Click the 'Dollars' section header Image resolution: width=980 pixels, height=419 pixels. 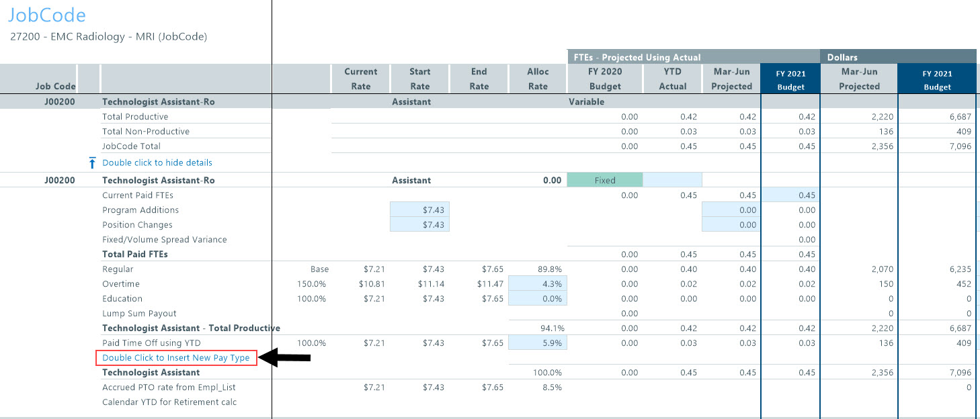(842, 57)
